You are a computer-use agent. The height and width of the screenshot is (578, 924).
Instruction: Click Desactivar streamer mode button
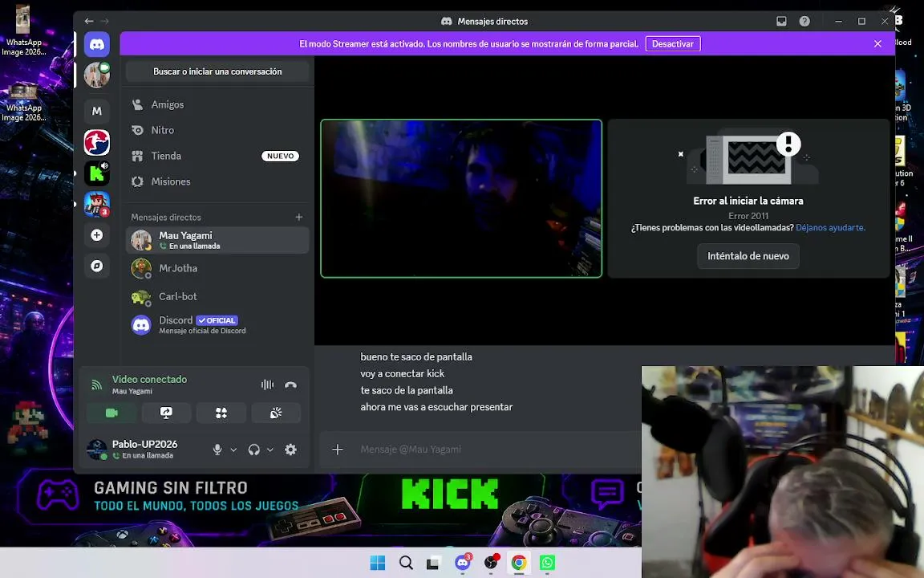coord(673,43)
